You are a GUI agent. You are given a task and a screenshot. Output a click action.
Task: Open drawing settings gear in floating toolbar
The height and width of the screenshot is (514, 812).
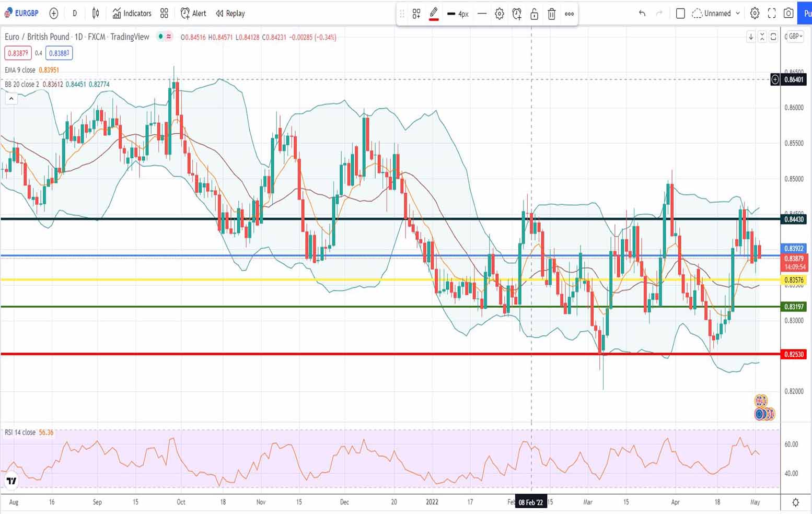(500, 14)
